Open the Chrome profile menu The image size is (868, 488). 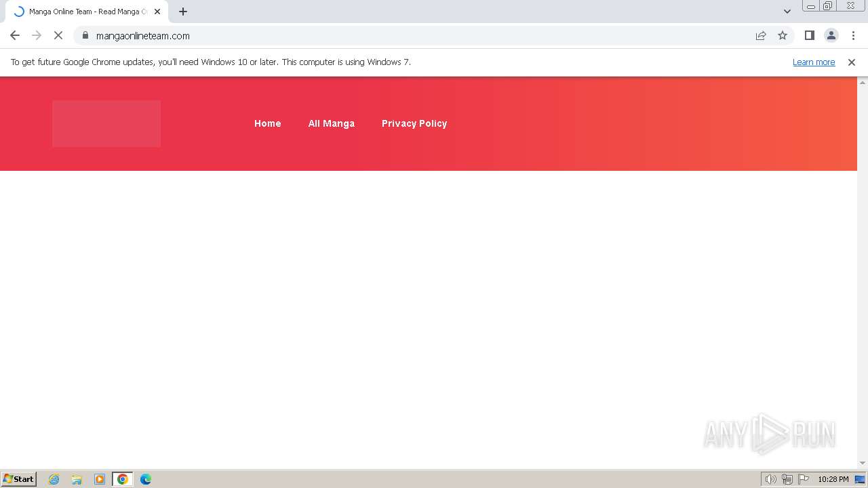tap(831, 35)
